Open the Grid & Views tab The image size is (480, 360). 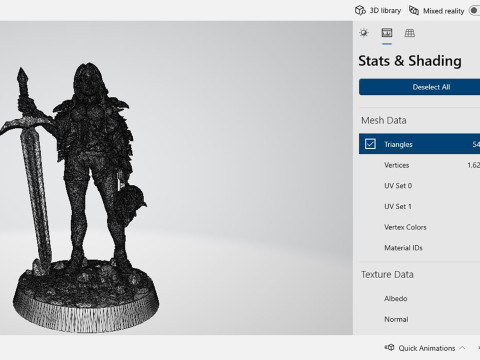(x=410, y=33)
